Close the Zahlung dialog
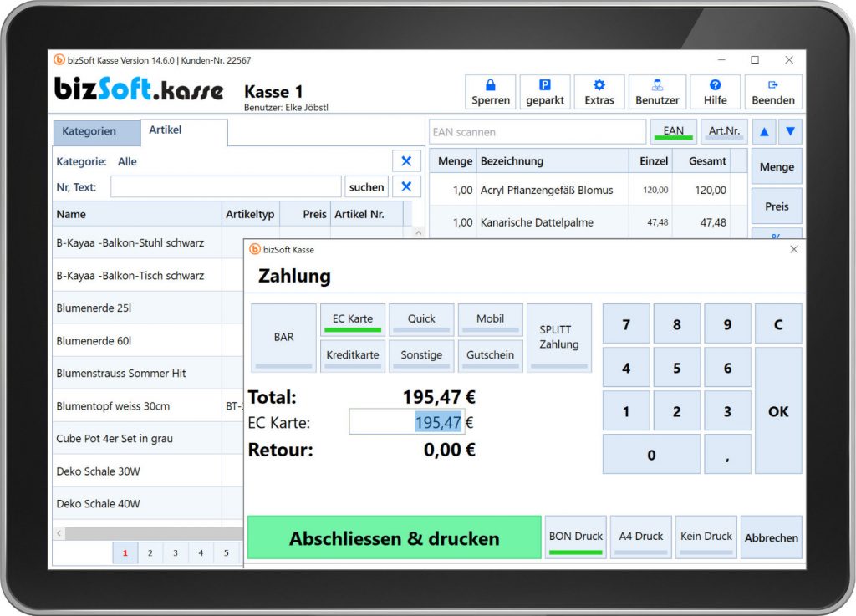 click(x=794, y=249)
